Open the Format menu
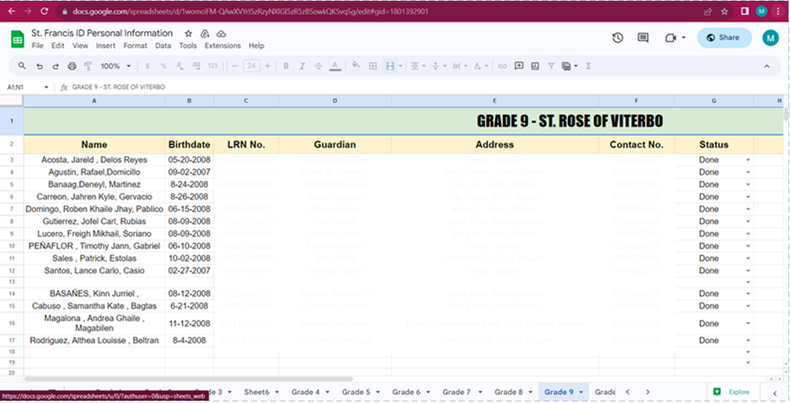 [x=136, y=45]
